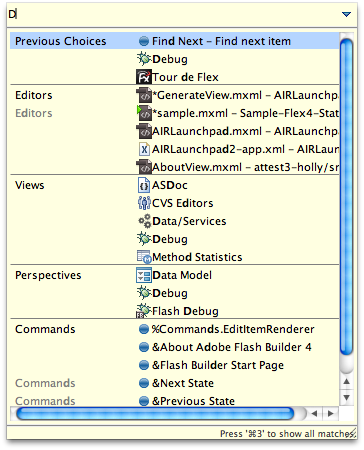The height and width of the screenshot is (450, 364).
Task: Click the horizontal scrollbar left arrow
Action: pyautogui.click(x=314, y=414)
